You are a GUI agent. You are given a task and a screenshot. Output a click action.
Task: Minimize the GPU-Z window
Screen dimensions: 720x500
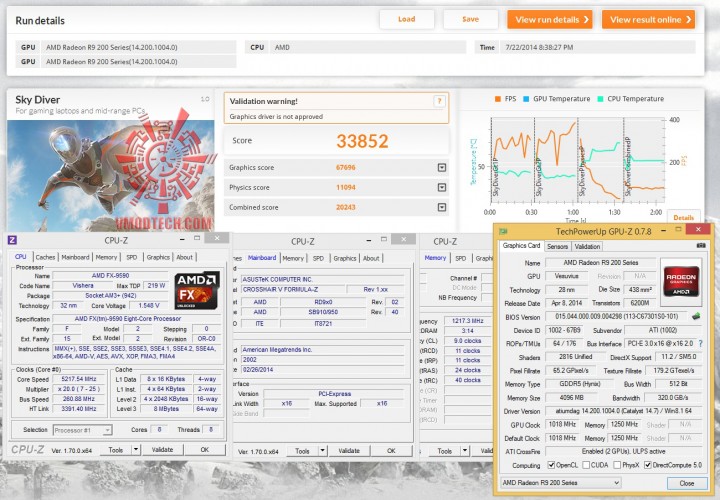(x=664, y=230)
